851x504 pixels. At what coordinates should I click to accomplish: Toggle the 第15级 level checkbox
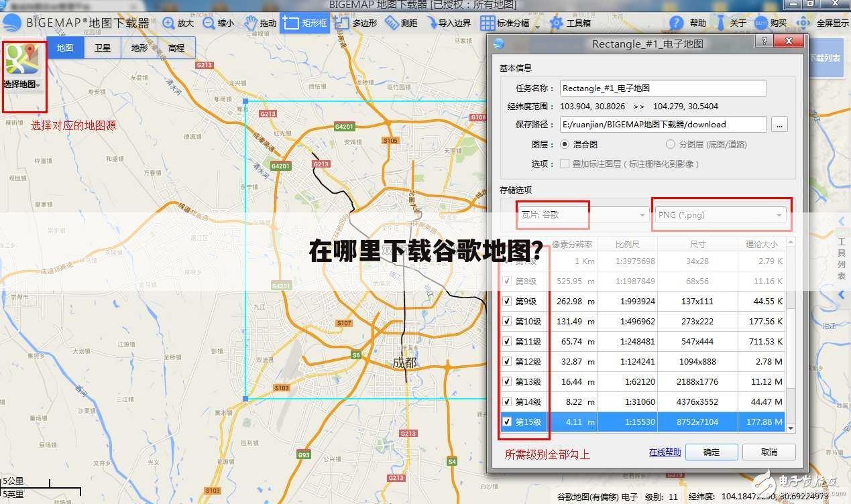507,422
